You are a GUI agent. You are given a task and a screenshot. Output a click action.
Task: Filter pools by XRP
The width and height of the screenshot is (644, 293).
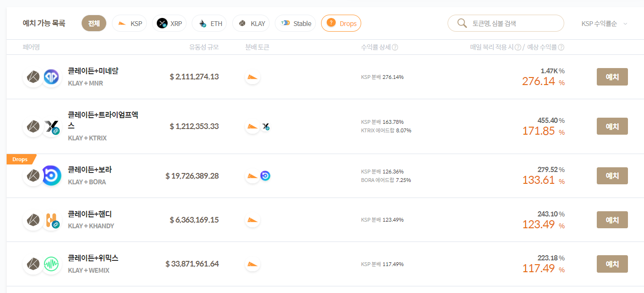coord(169,23)
